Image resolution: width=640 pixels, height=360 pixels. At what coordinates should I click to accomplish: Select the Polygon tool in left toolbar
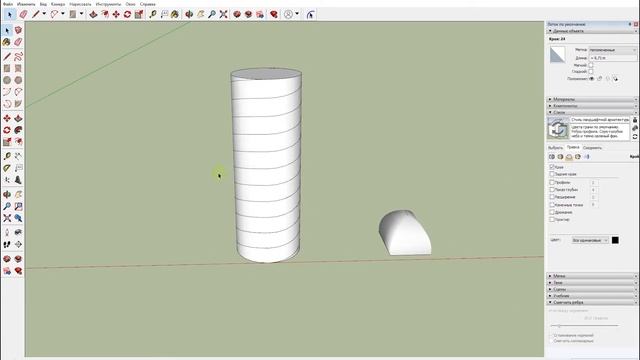coord(18,80)
